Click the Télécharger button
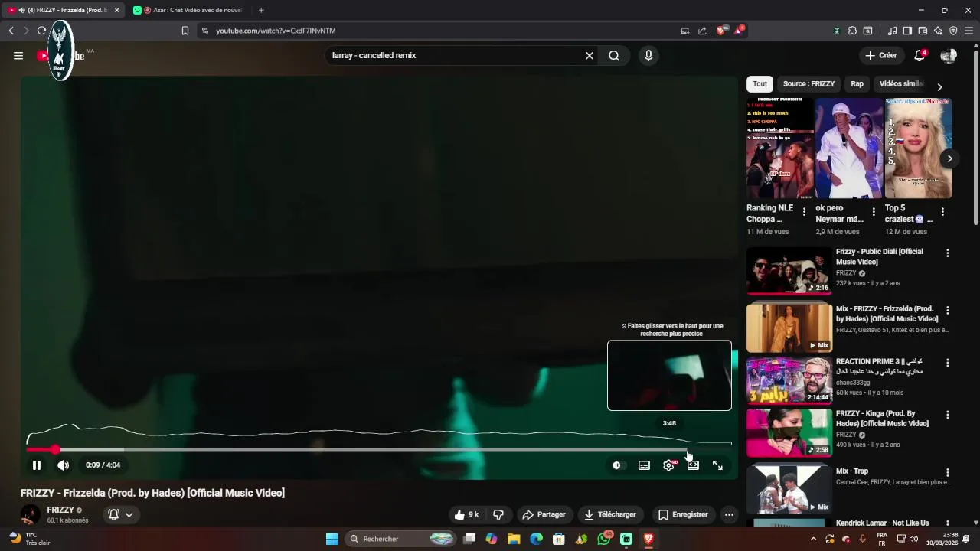Screen dimensions: 980x551 pos(610,515)
